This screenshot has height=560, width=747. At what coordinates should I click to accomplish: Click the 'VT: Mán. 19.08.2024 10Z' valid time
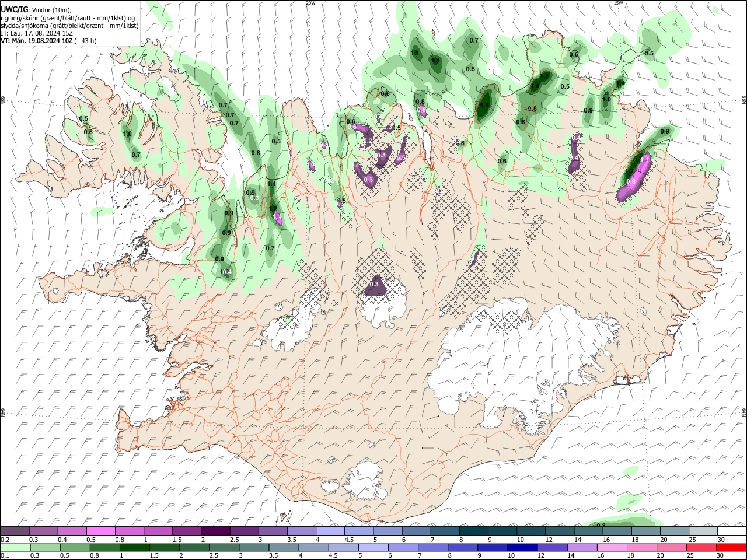click(36, 41)
